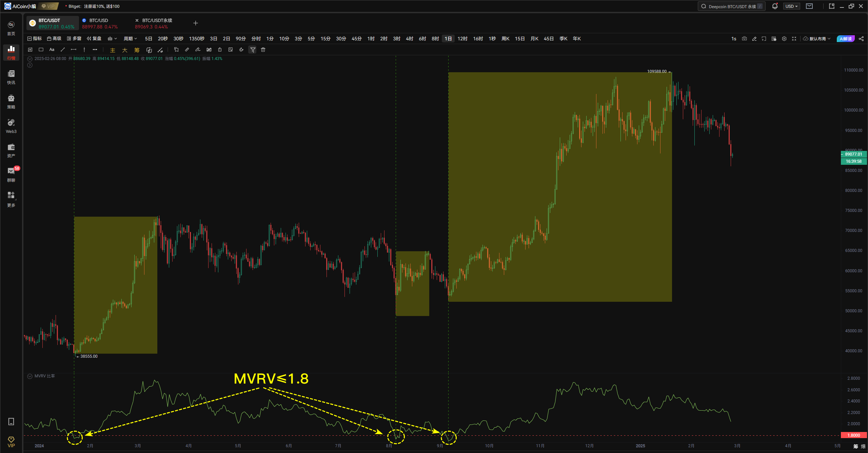
Task: Take a chart screenshot with camera icon
Action: tap(744, 39)
